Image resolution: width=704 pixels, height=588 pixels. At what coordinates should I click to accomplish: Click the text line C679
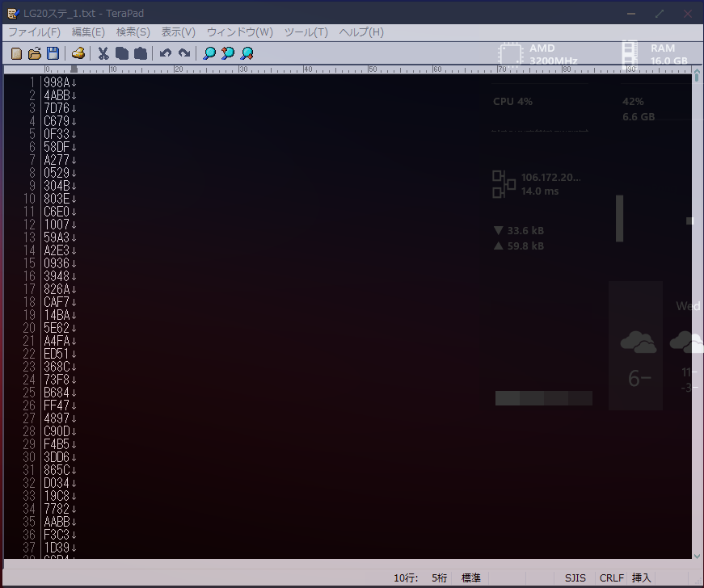(x=57, y=121)
